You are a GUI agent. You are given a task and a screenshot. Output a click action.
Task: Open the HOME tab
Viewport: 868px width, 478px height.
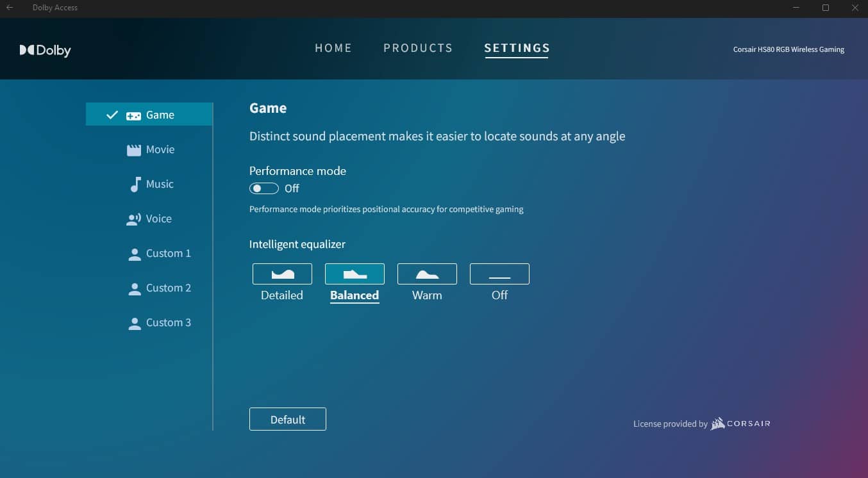[x=333, y=48]
